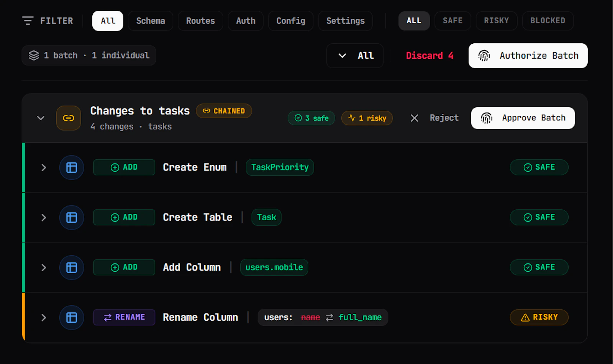Click the Authorize Batch button

[528, 56]
